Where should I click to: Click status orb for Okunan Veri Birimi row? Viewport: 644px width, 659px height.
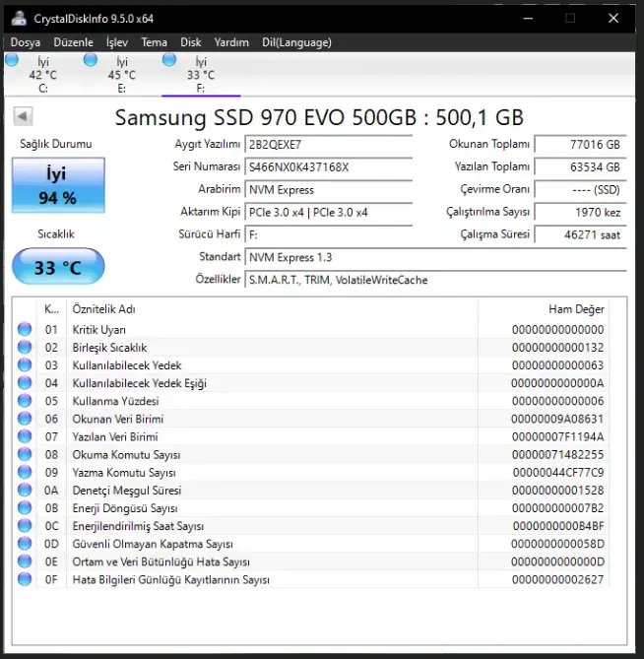click(25, 419)
